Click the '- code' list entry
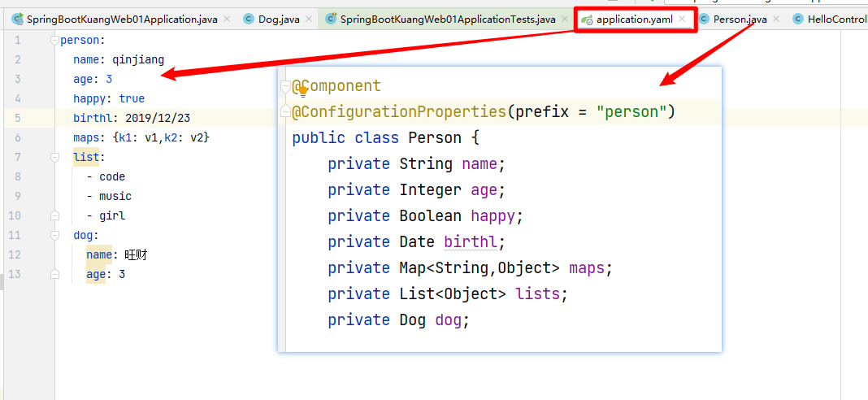The width and height of the screenshot is (868, 400). 106,176
